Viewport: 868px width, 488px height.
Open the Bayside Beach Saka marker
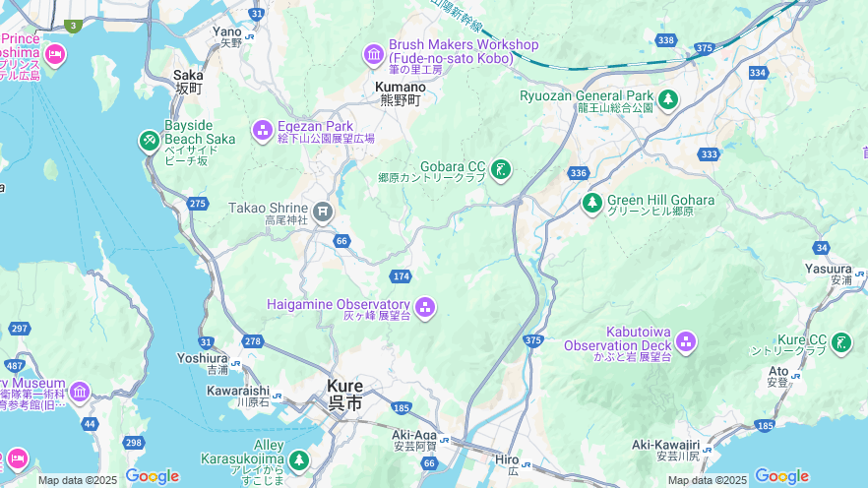tap(149, 141)
